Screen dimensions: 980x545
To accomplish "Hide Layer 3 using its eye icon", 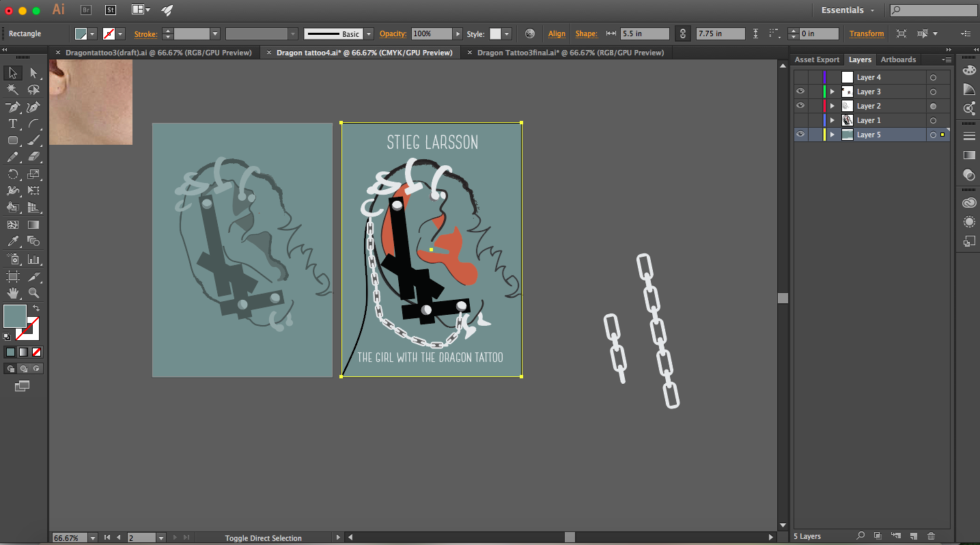I will (800, 92).
